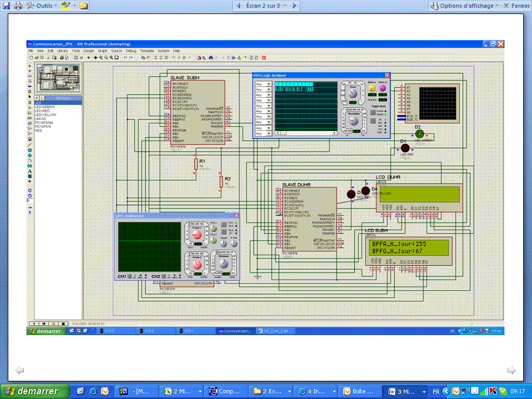Viewport: 532px width, 399px height.
Task: Expand the Options d'affichage dropdown
Action: [467, 6]
